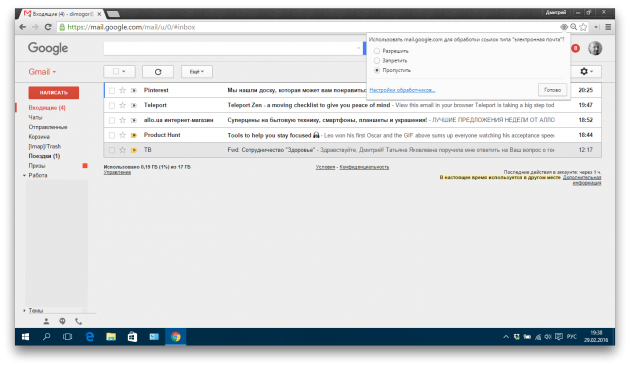Star the allo.ua email
This screenshot has height=367, width=630.
click(x=123, y=120)
